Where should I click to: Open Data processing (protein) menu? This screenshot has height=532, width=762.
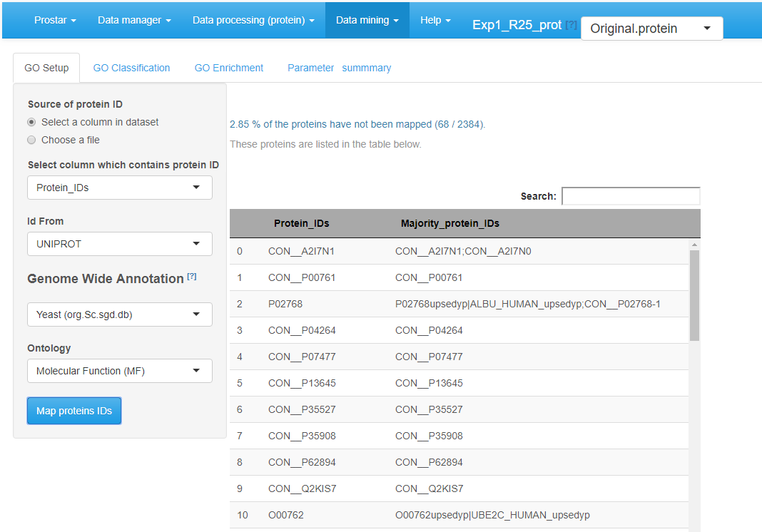(253, 20)
